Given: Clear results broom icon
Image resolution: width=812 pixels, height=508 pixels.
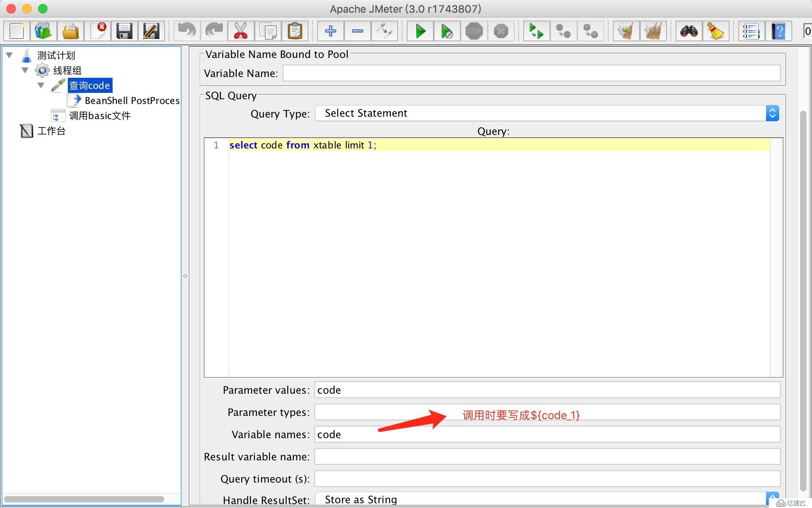Looking at the screenshot, I should 626,31.
